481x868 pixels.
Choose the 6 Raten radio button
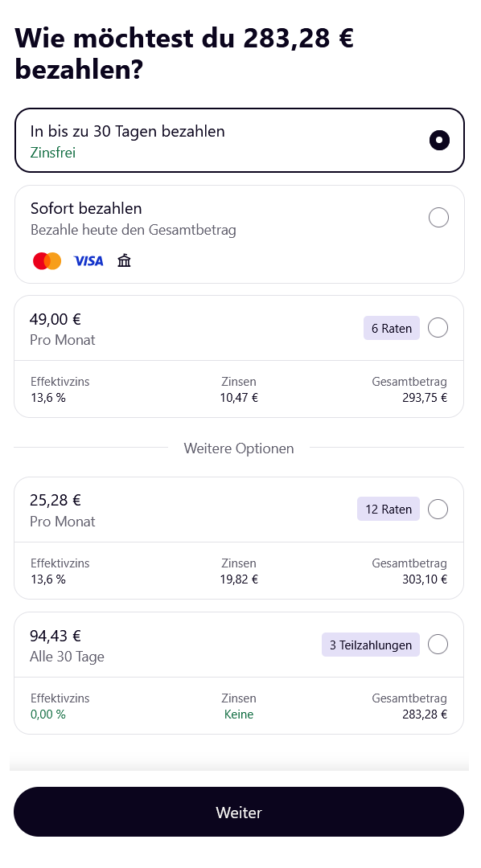[x=438, y=328]
